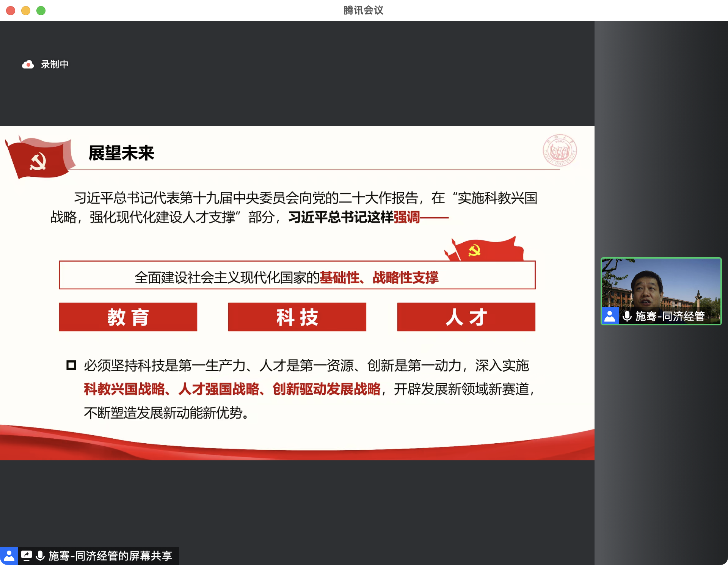
Task: Click the Tongji University seal logo
Action: 560,151
